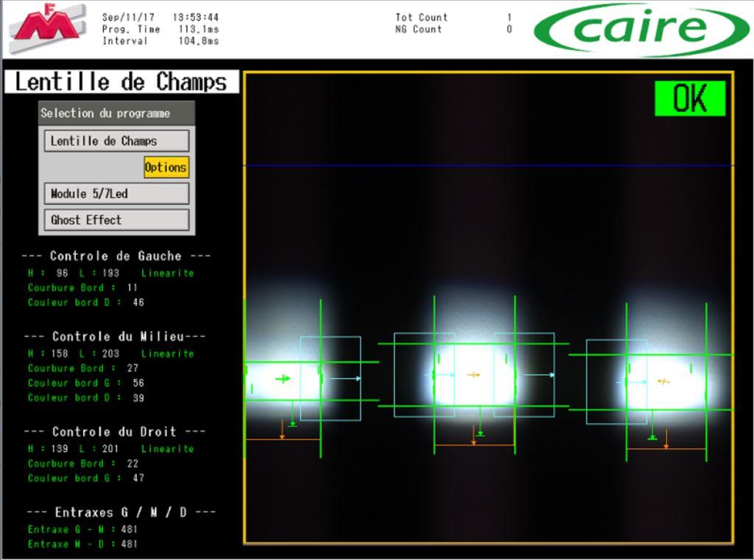
Task: Click the Entraxe G - M value
Action: (x=130, y=529)
